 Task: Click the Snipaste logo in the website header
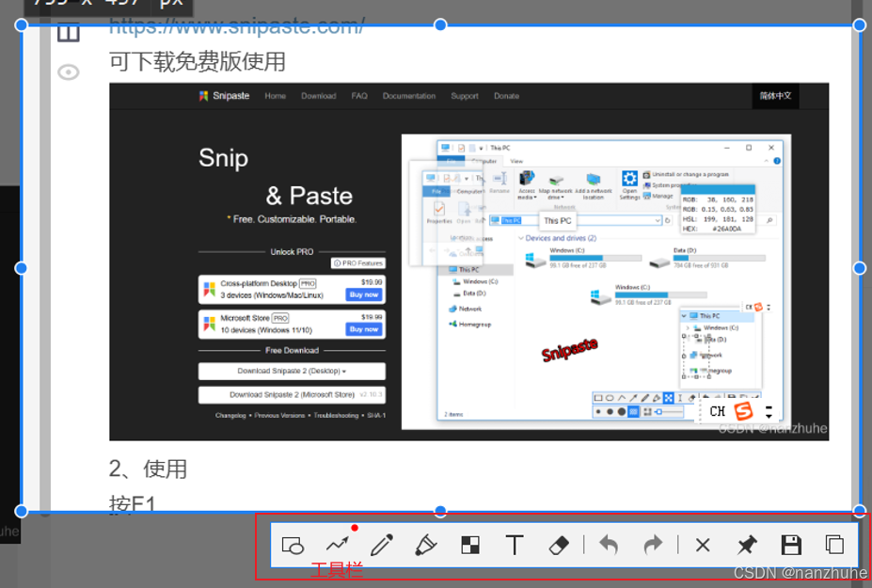click(224, 96)
